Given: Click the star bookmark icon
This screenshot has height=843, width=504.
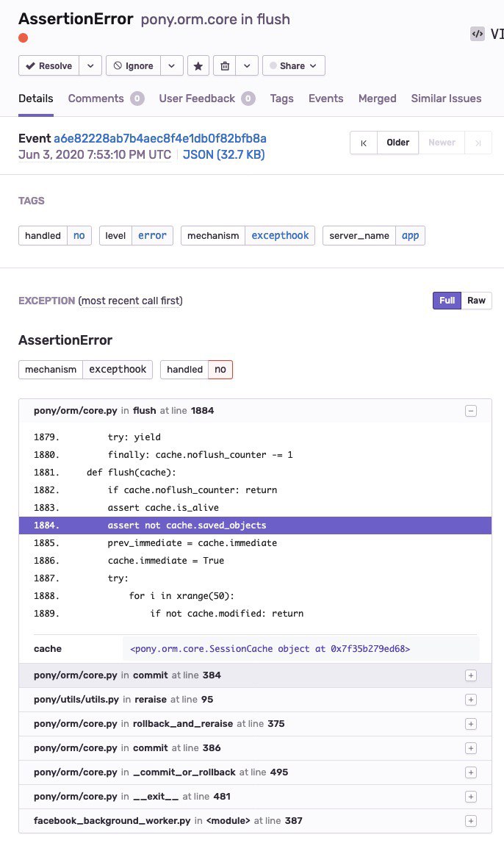Looking at the screenshot, I should 198,65.
